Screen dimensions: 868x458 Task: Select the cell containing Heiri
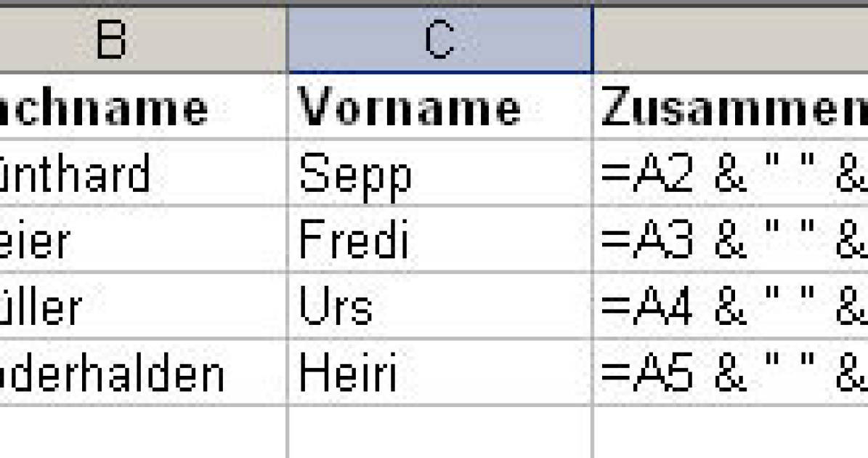pyautogui.click(x=440, y=371)
